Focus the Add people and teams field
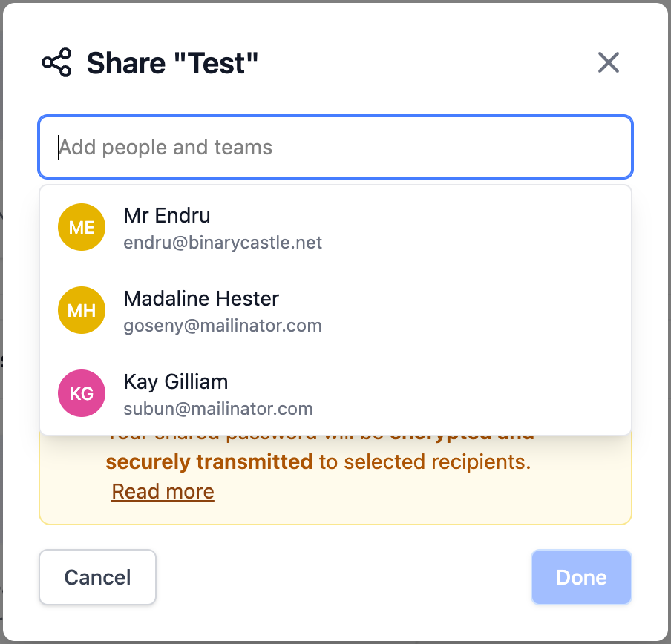671x644 pixels. [335, 147]
